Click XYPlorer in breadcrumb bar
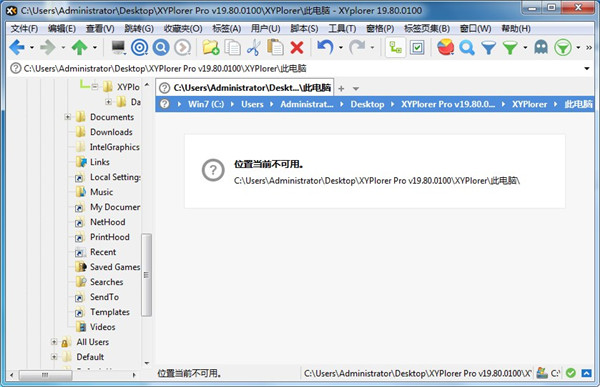The width and height of the screenshot is (600, 387). [530, 104]
